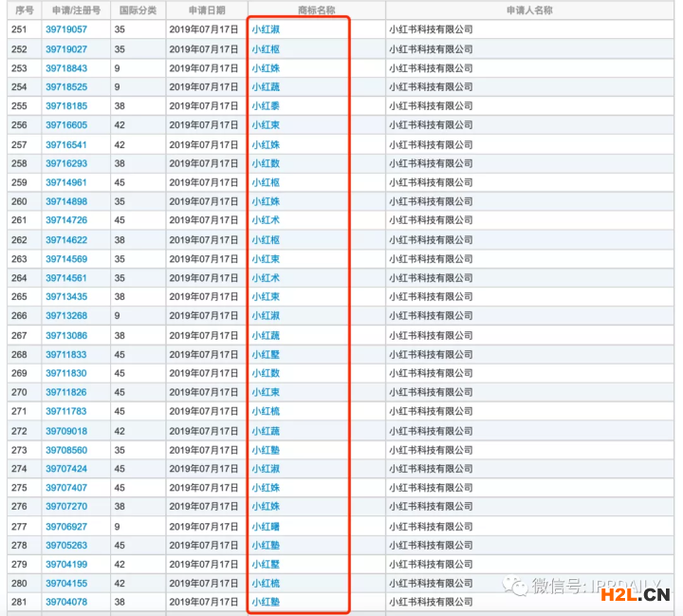Select class value 9 in row 254

118,87
